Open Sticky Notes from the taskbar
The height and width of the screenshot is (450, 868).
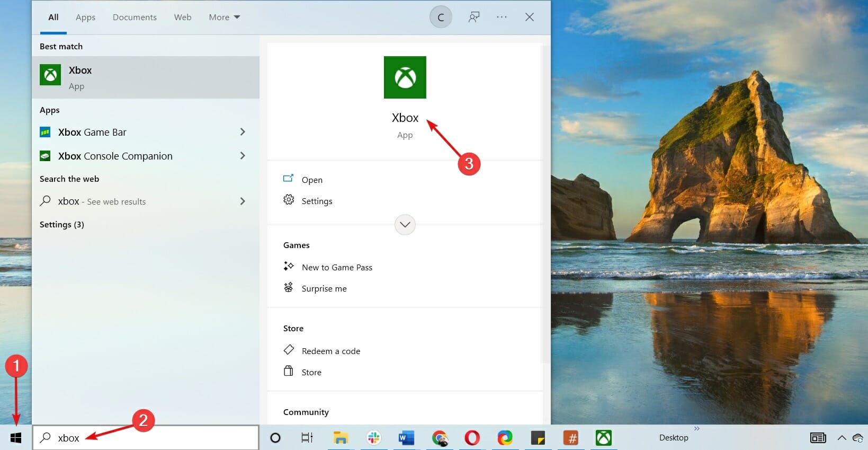coord(538,438)
